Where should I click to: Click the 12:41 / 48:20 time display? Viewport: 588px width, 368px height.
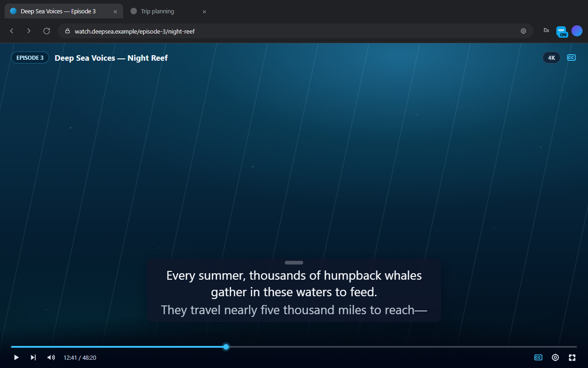[80, 357]
